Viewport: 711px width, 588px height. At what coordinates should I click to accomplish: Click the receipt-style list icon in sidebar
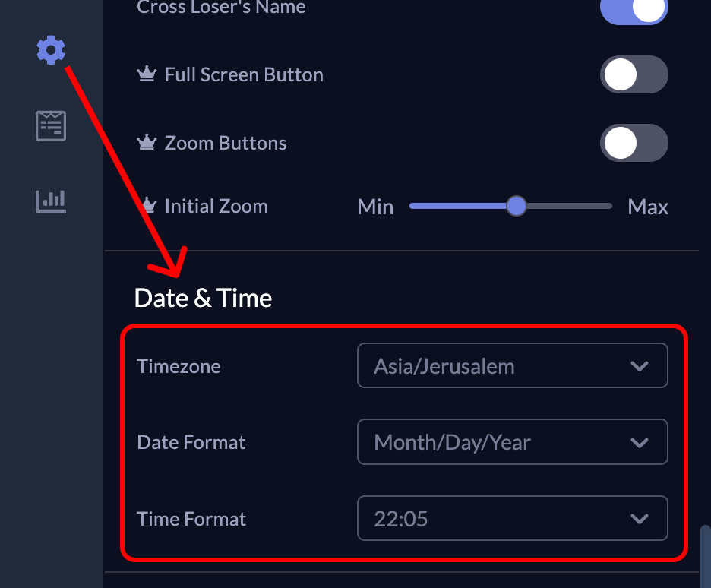(51, 125)
